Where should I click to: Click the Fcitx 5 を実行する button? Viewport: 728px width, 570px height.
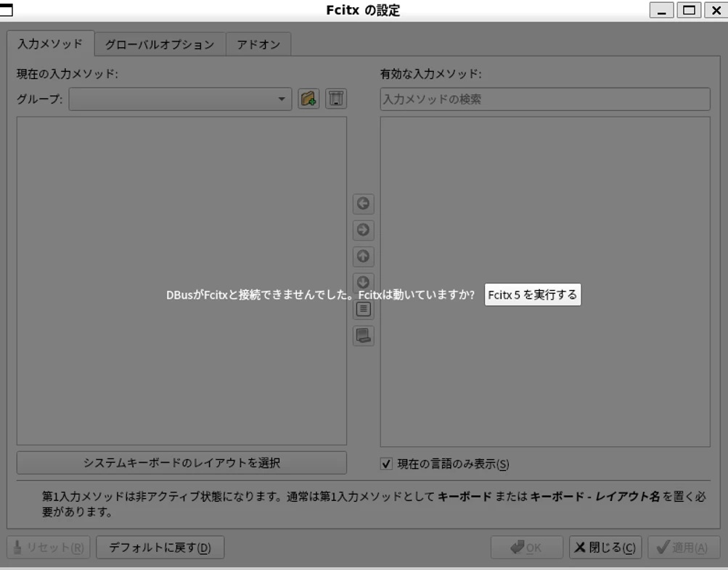click(x=533, y=294)
